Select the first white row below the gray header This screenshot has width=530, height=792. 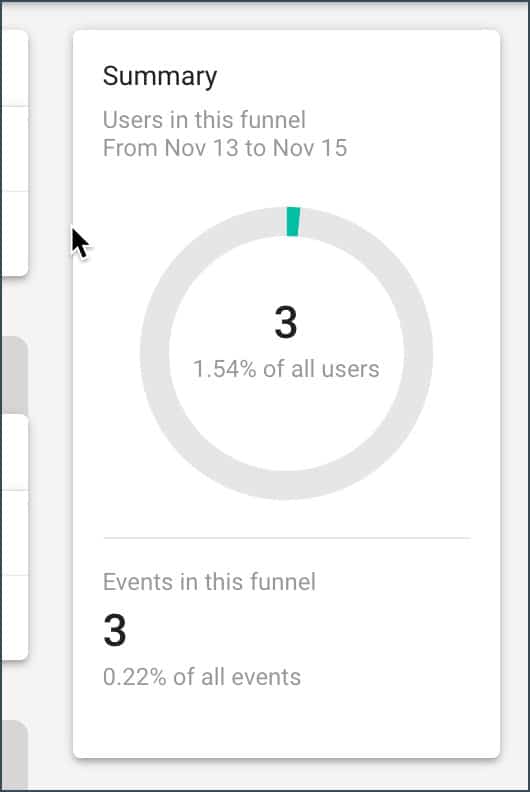coord(14,452)
